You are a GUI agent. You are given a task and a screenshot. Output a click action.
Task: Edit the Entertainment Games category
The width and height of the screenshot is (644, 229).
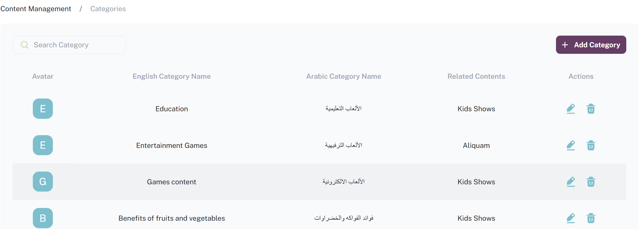[571, 145]
